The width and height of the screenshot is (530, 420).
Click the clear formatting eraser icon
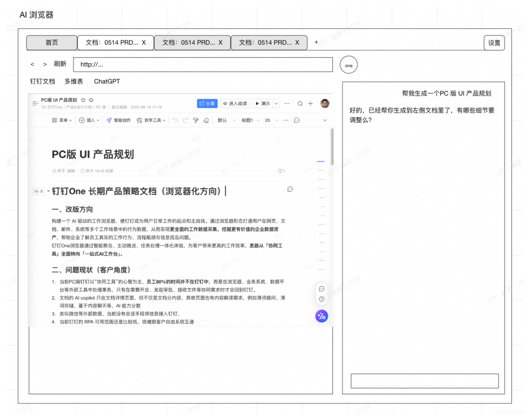206,120
